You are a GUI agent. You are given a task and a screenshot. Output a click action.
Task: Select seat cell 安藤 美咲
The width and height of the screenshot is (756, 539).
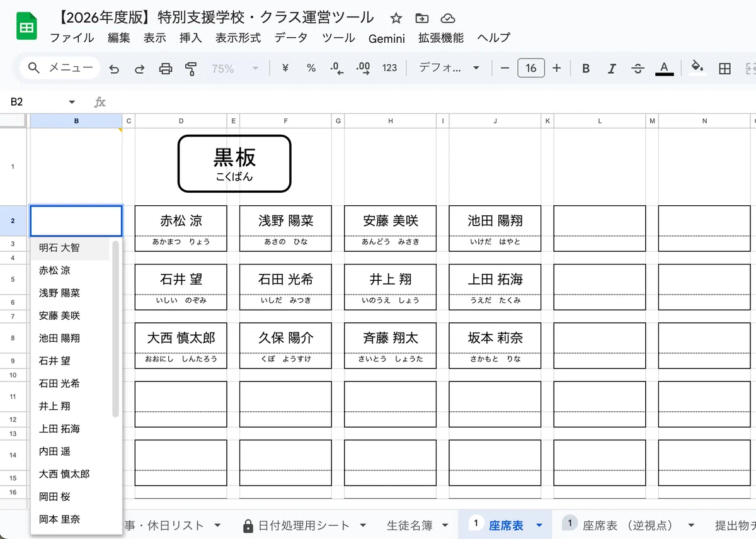click(x=390, y=221)
